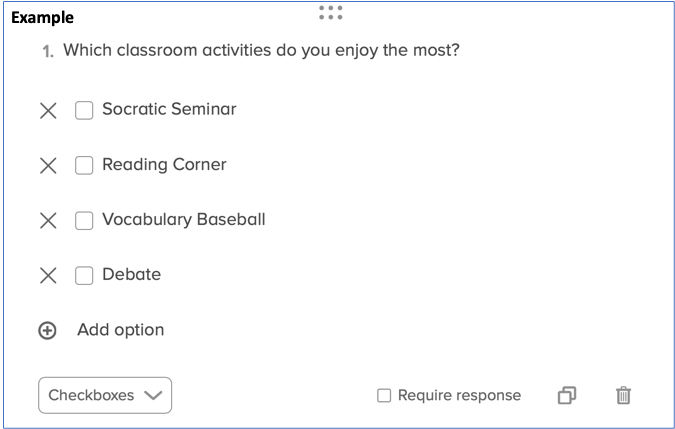
Task: Tick the Reading Corner checkbox
Action: [84, 165]
